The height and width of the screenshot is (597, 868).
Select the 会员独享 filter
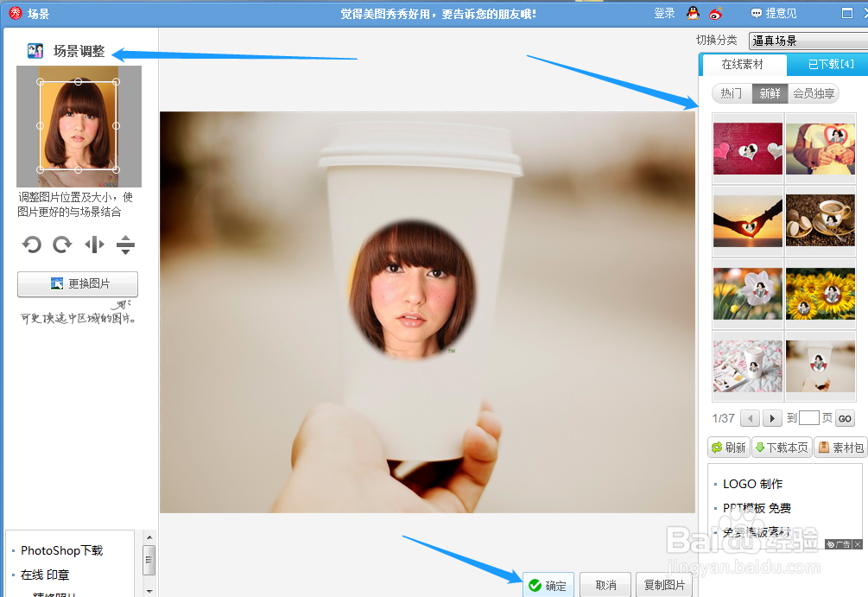point(814,93)
